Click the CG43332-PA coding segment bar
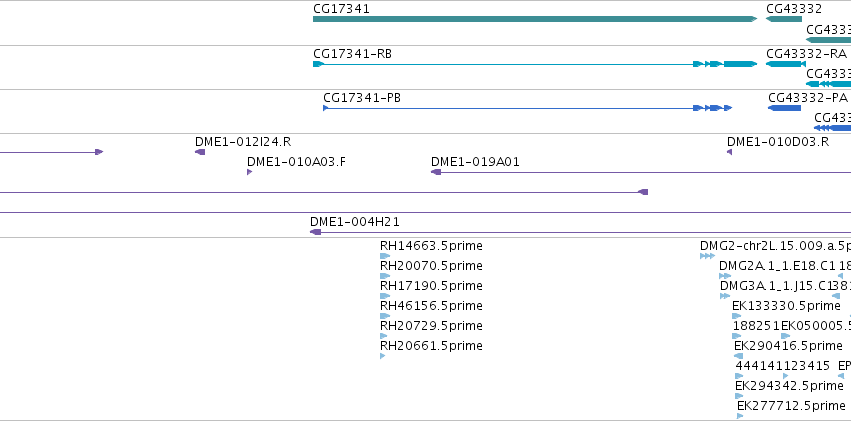This screenshot has width=851, height=421. (x=784, y=108)
